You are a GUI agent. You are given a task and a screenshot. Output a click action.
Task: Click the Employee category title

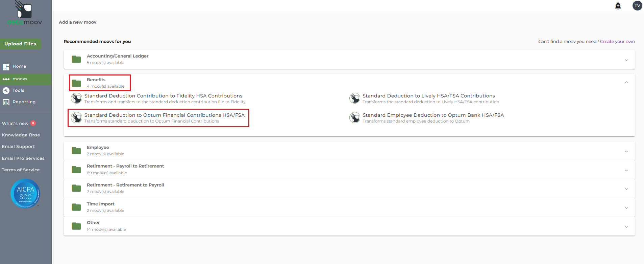pyautogui.click(x=98, y=148)
